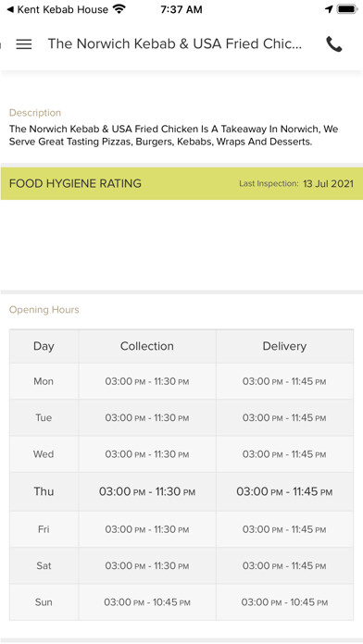
Task: Tap the Sat row label
Action: pos(44,565)
